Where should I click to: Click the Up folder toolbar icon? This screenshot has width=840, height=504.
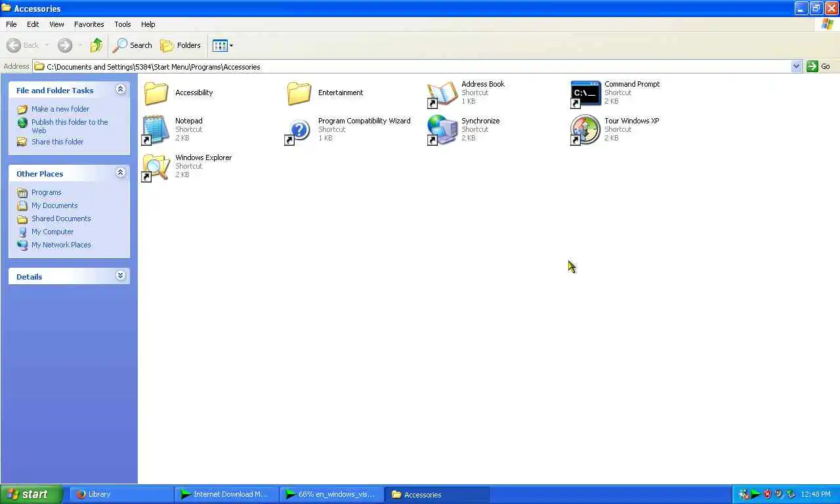[x=96, y=45]
